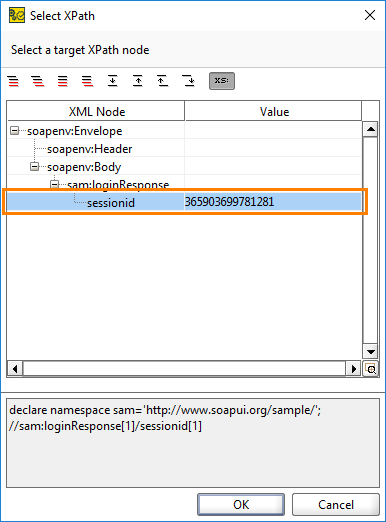Click the up-arrow icon left of last arrow icon
386x522 pixels.
pos(163,81)
